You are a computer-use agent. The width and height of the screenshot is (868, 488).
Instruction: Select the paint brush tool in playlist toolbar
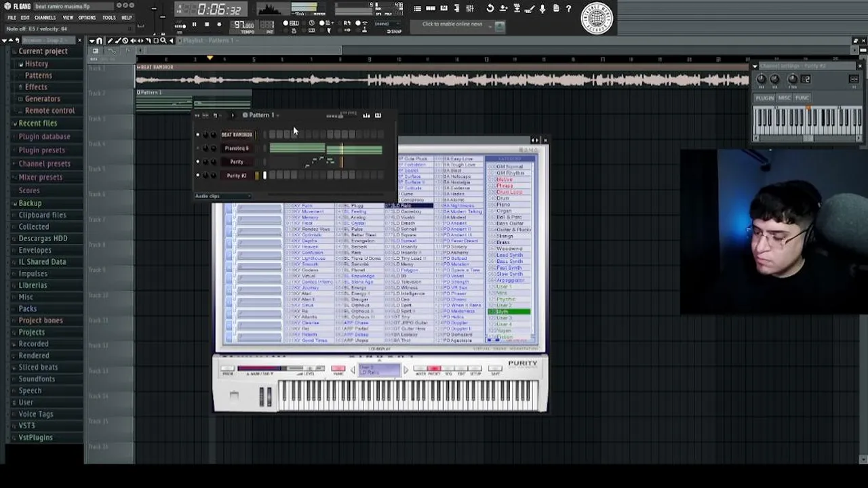coord(117,41)
